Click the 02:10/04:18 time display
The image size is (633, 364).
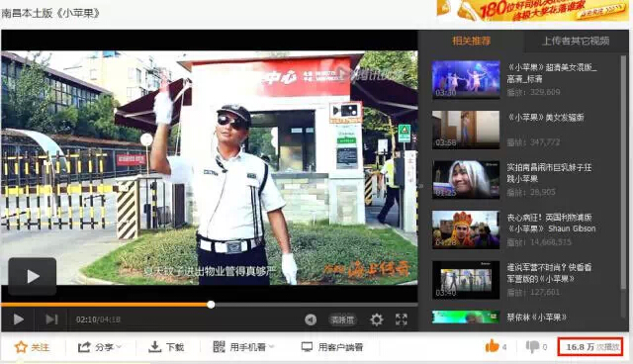pos(98,319)
